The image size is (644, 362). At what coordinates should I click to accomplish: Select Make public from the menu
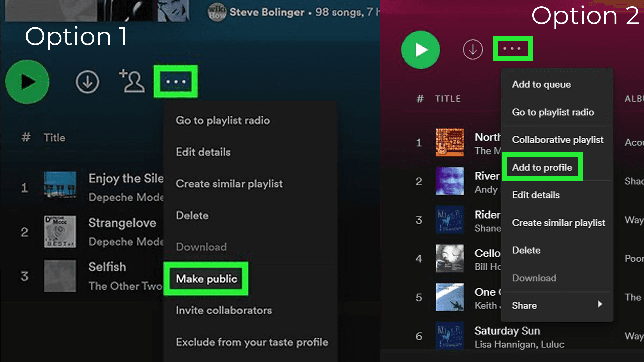click(206, 279)
